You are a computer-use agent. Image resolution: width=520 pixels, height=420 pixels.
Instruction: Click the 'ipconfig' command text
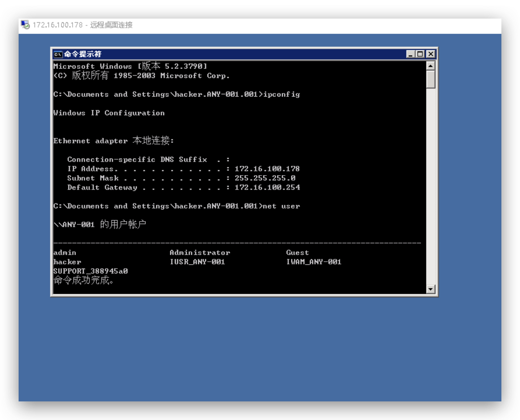(281, 94)
